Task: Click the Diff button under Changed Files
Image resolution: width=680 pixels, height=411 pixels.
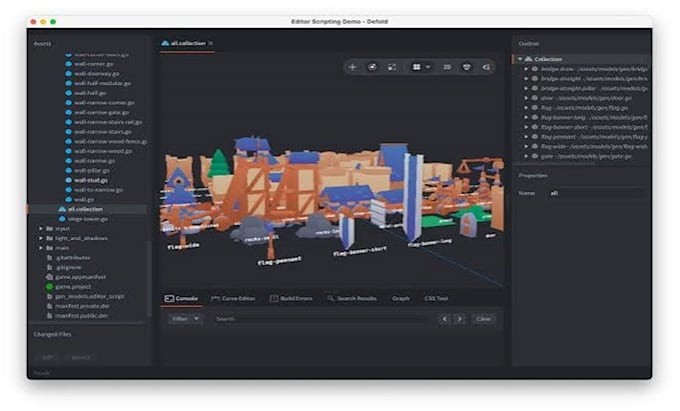Action: [x=47, y=357]
